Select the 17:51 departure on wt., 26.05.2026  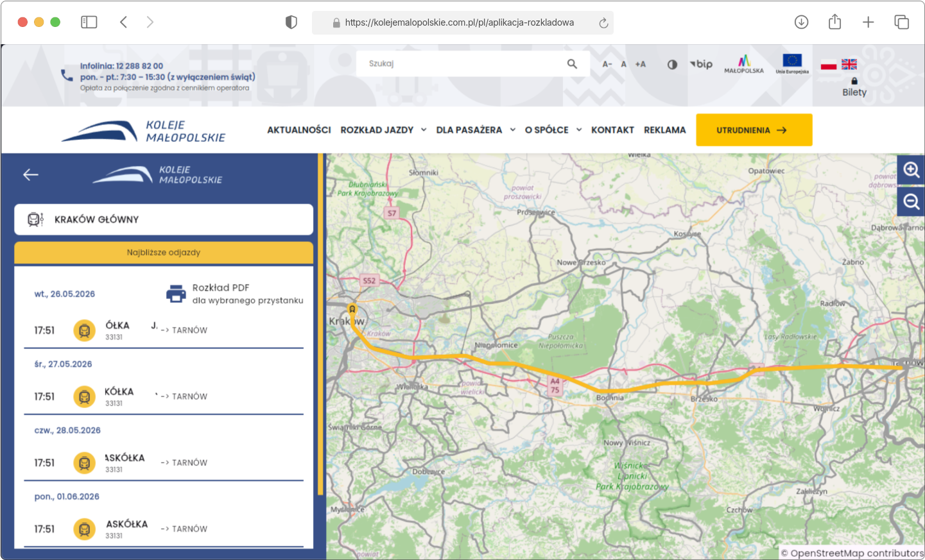point(164,330)
